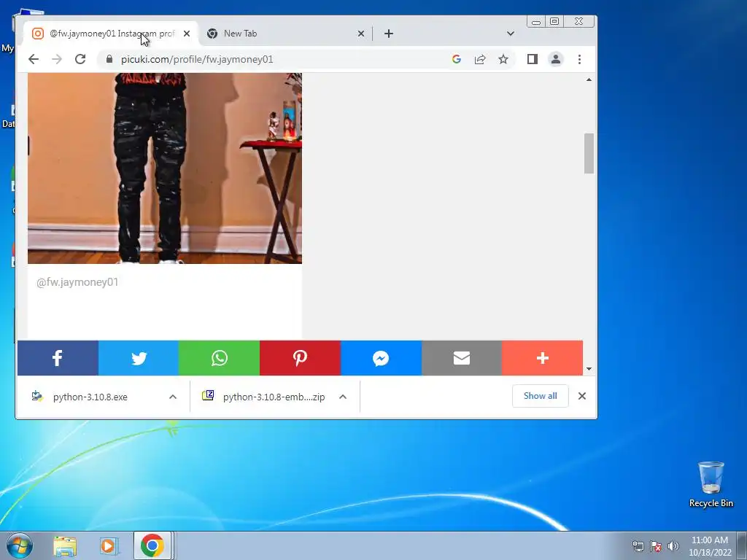Click the address bar URL
This screenshot has width=747, height=560.
click(197, 59)
